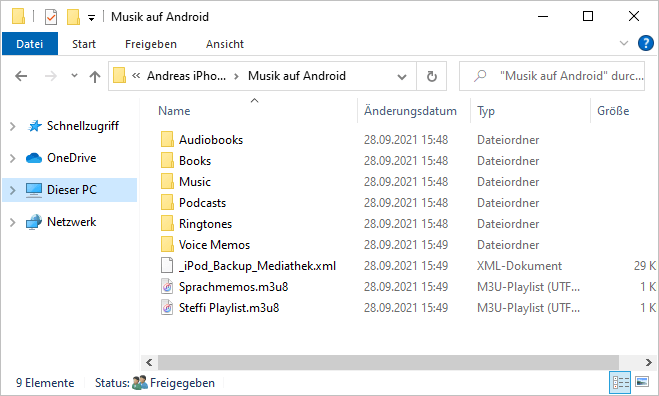Open the breadcrumb separator arrow after Andreas iPho...
This screenshot has width=659, height=396.
(237, 76)
